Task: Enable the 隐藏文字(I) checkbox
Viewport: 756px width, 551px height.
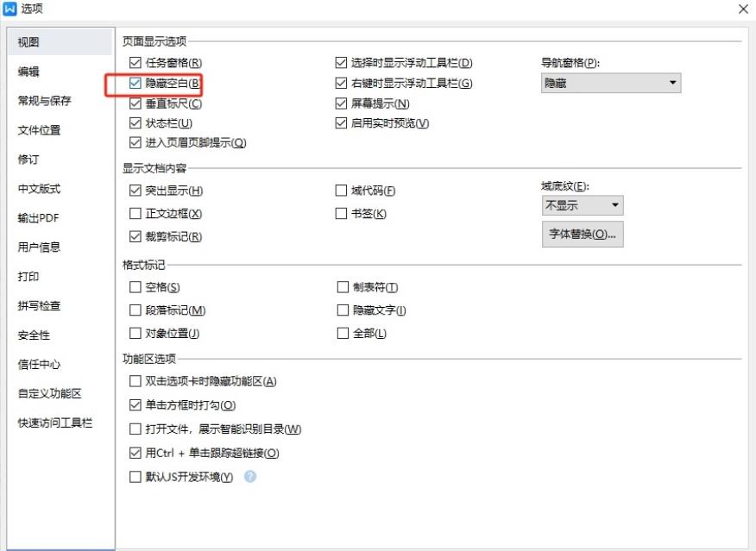Action: [343, 310]
